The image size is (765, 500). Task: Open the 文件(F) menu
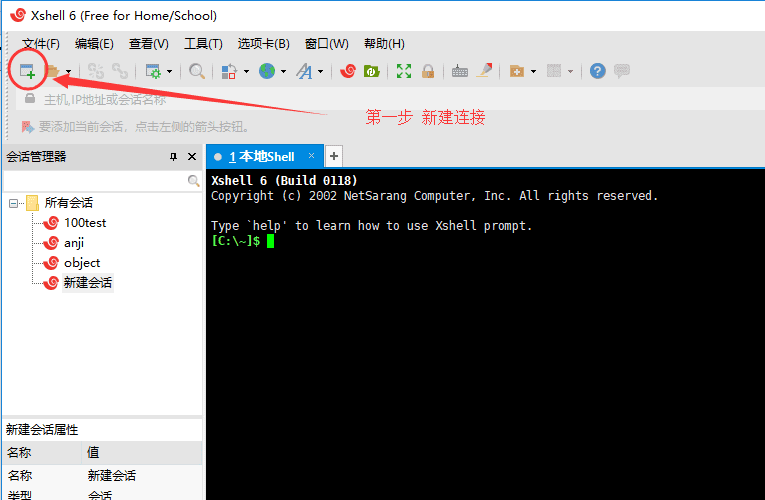(x=41, y=44)
